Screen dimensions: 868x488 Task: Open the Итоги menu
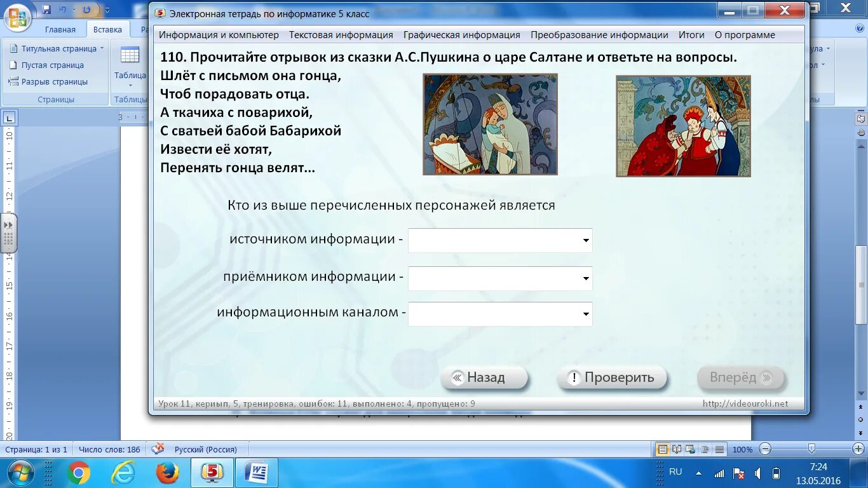pos(691,35)
